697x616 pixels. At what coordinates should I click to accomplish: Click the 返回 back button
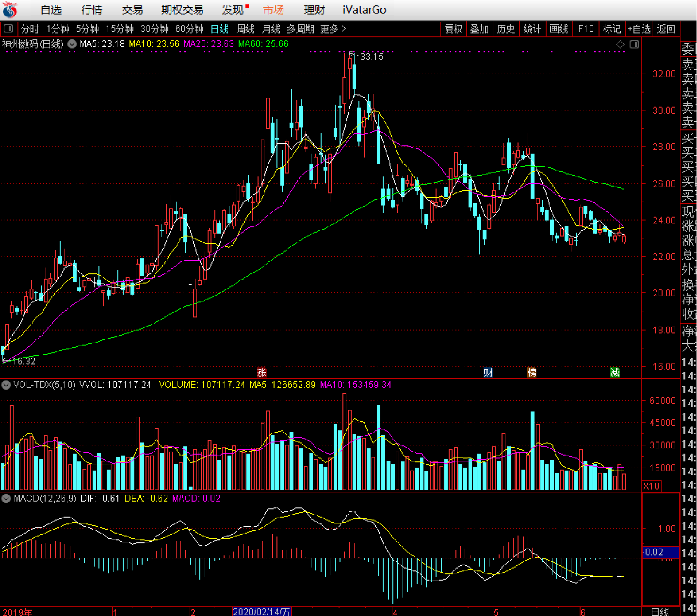666,29
